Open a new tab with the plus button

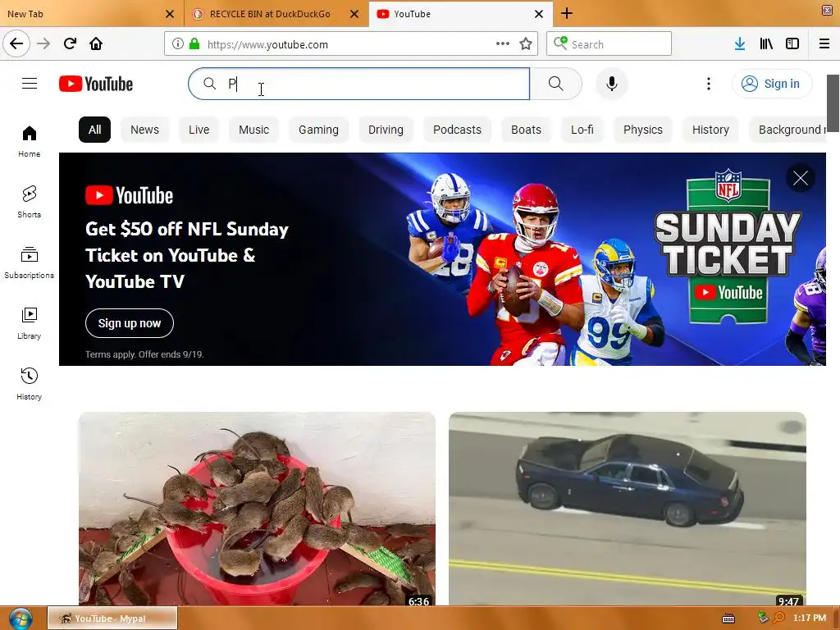click(x=567, y=13)
